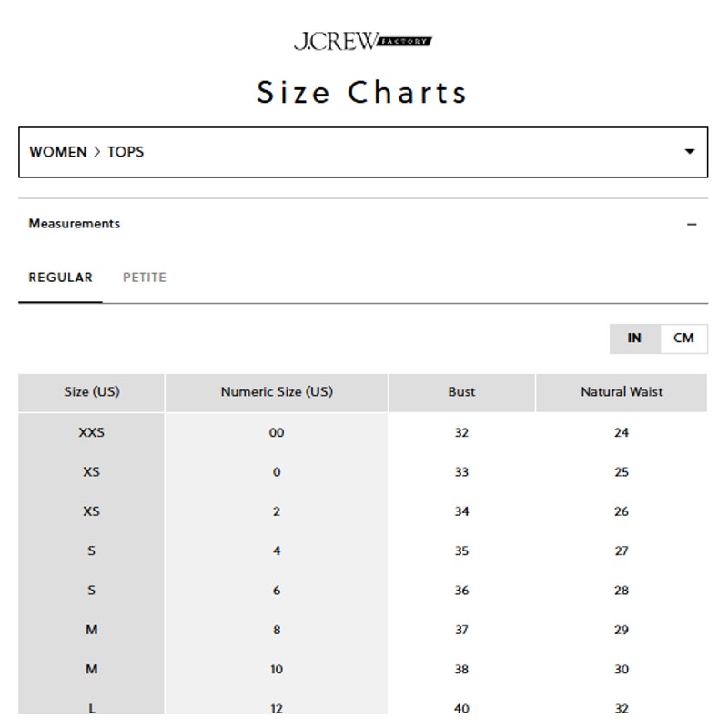Click the Natural Waist column header

pos(622,392)
